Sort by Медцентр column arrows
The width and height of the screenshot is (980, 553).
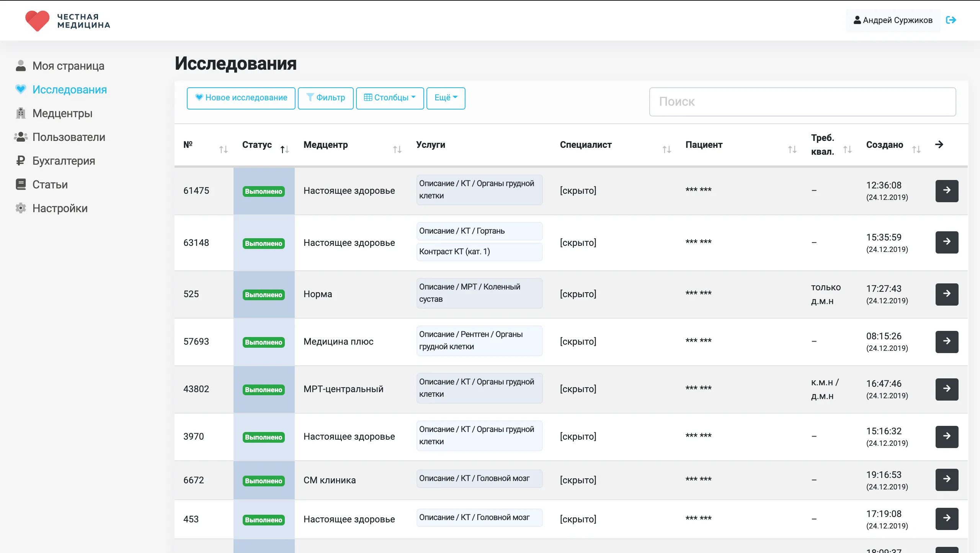[397, 149]
